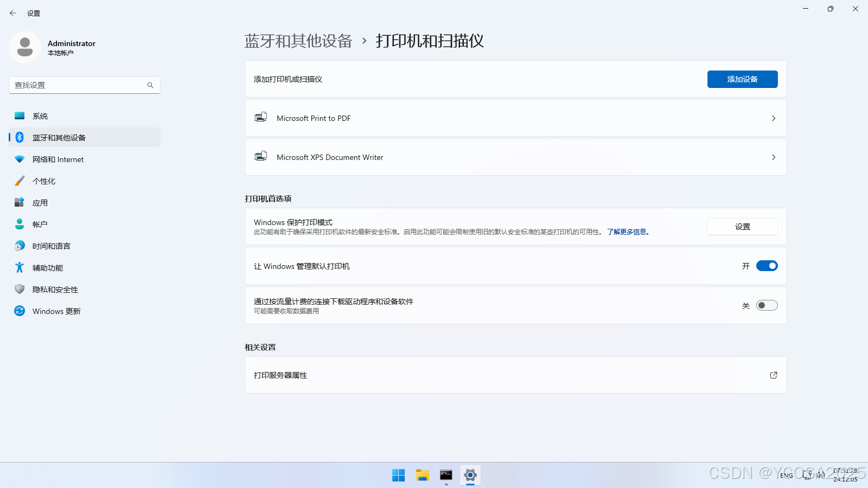This screenshot has height=488, width=868.
Task: Click the taskbar clock and date
Action: pyautogui.click(x=845, y=475)
